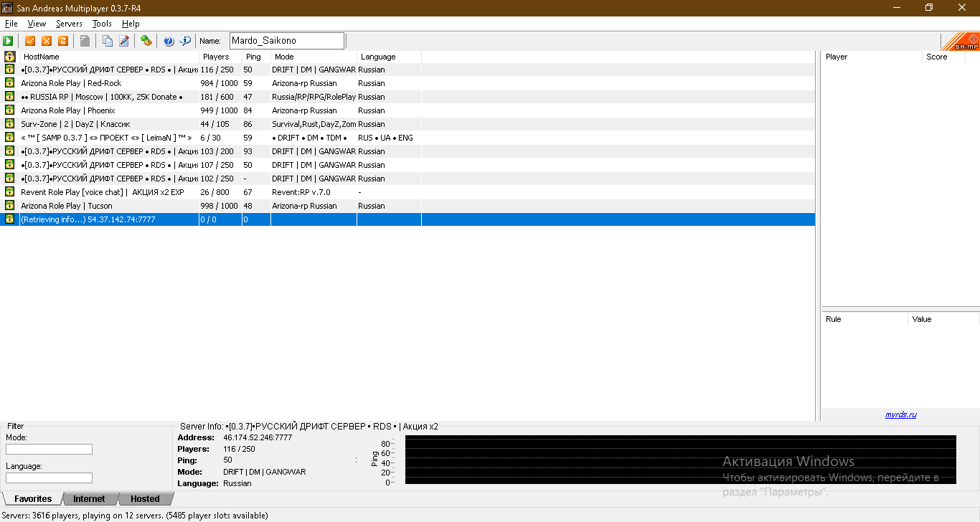
Task: Click player count 998 / 1000
Action: (219, 206)
